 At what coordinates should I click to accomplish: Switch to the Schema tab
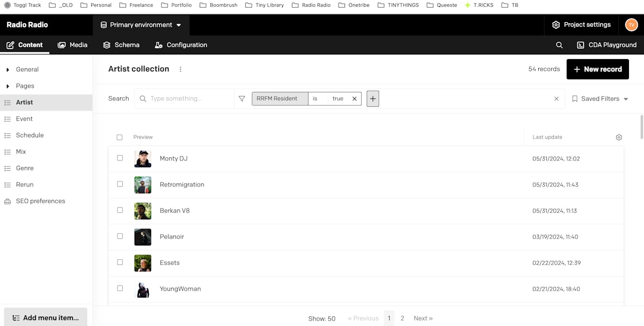[121, 45]
